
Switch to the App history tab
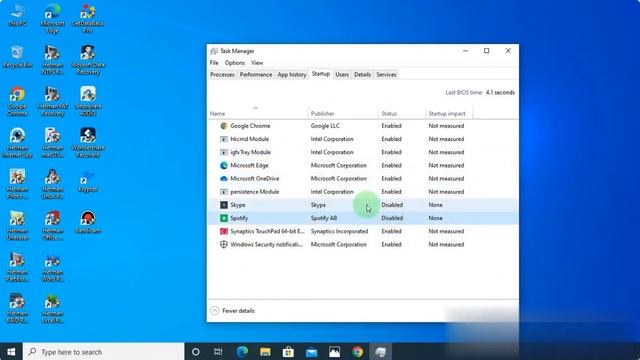(x=292, y=75)
